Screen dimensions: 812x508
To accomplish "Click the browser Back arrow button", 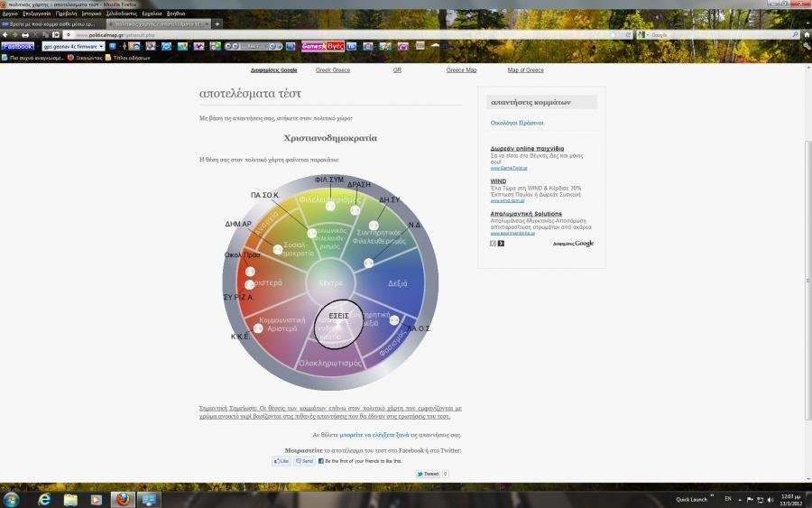I will (x=5, y=34).
